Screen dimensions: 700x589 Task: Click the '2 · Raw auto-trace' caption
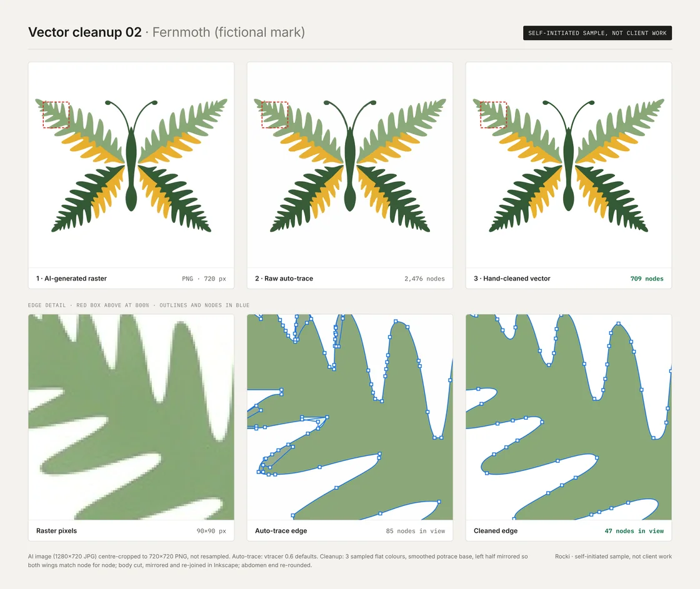(x=284, y=279)
